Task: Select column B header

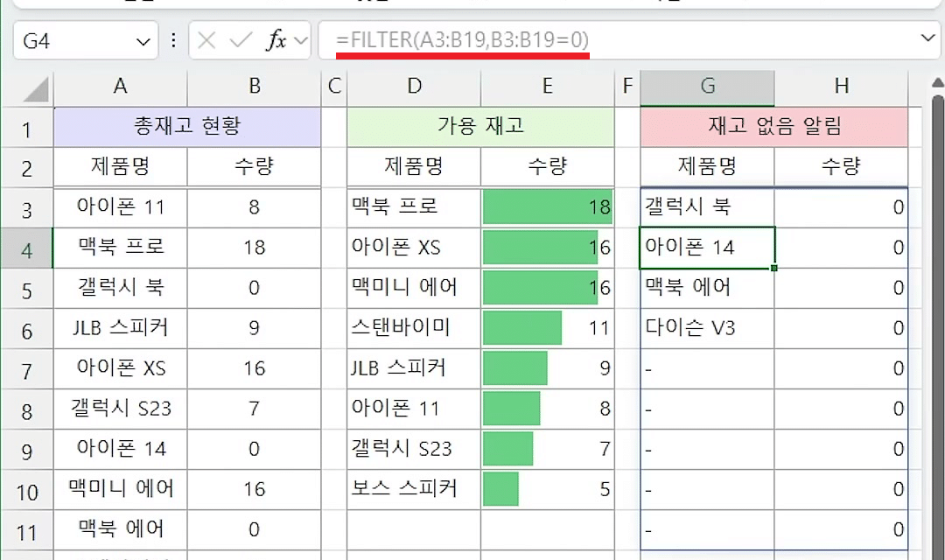Action: pos(255,87)
